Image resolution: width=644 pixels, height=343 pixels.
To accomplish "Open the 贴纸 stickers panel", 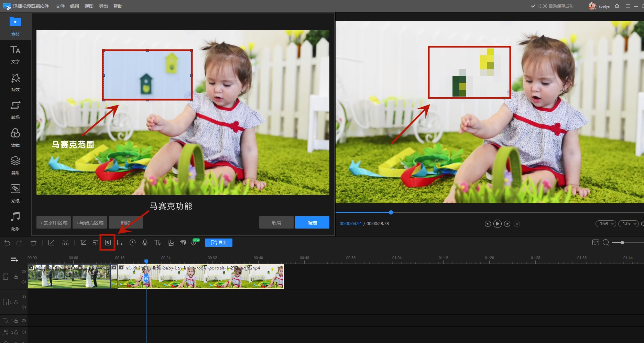I will click(15, 192).
